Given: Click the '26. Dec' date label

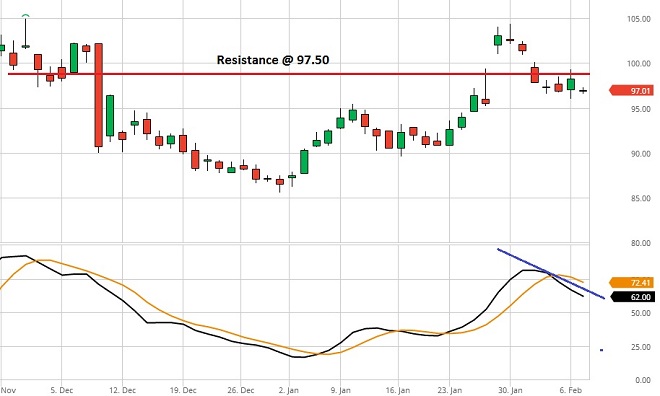Looking at the screenshot, I should pyautogui.click(x=241, y=391).
